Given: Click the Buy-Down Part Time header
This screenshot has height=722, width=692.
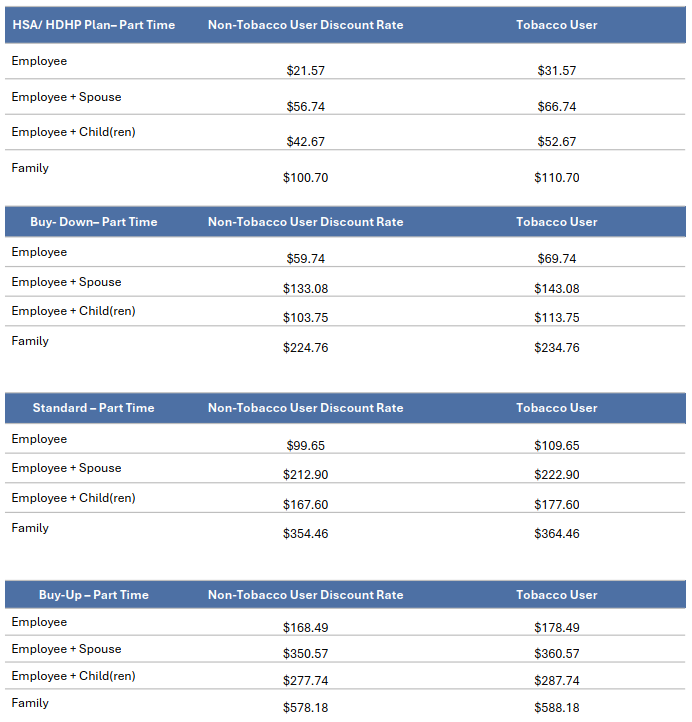Looking at the screenshot, I should pos(94,222).
